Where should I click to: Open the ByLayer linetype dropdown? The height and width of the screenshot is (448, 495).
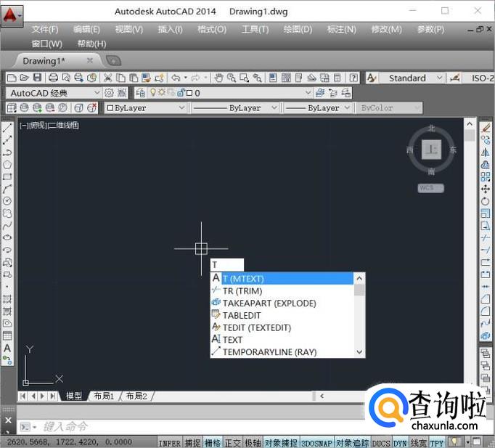point(235,107)
